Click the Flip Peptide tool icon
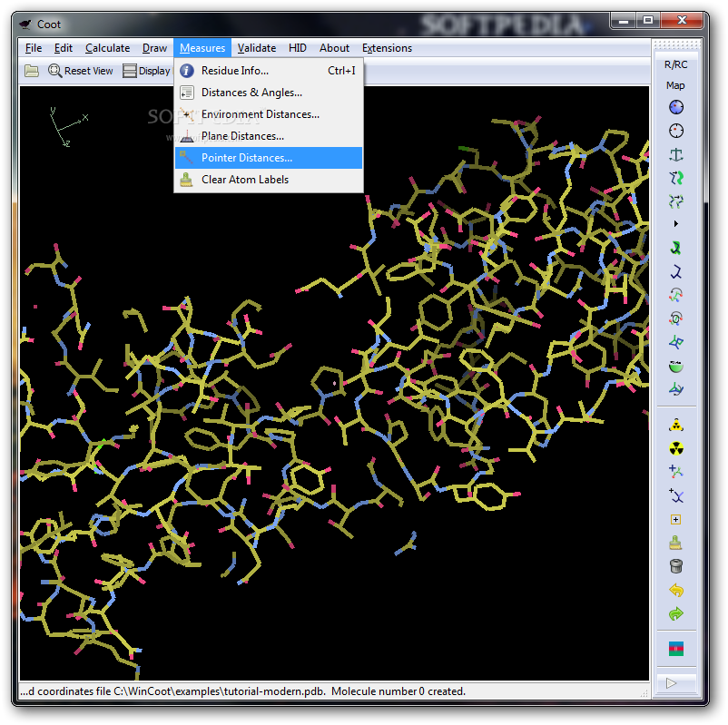Screen dimensions: 728x725 [676, 343]
